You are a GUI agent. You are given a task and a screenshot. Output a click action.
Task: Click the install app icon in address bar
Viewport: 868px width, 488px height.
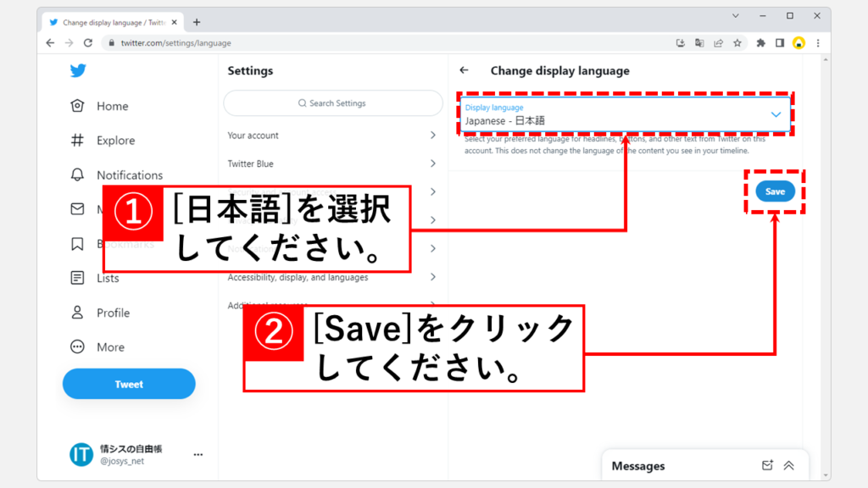tap(681, 42)
